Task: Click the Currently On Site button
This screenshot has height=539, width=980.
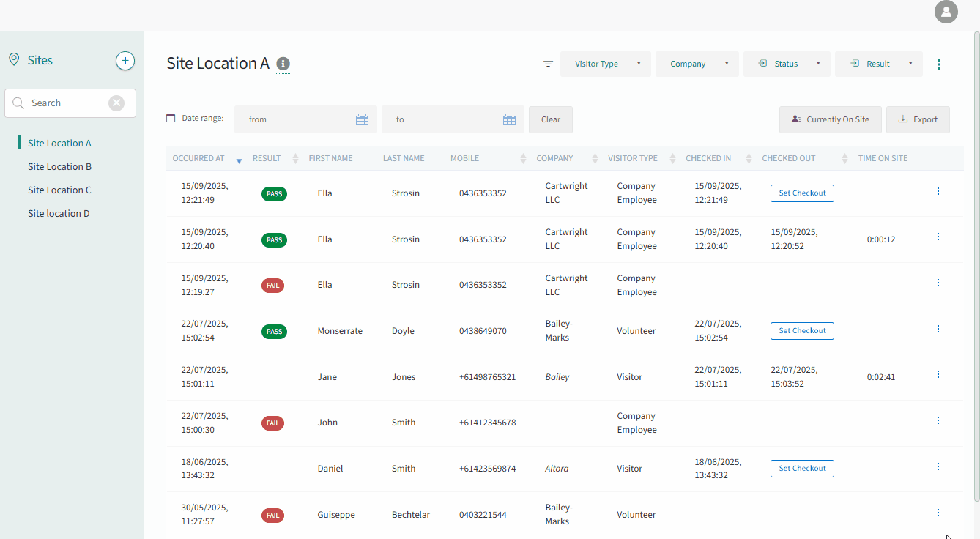Action: [831, 119]
